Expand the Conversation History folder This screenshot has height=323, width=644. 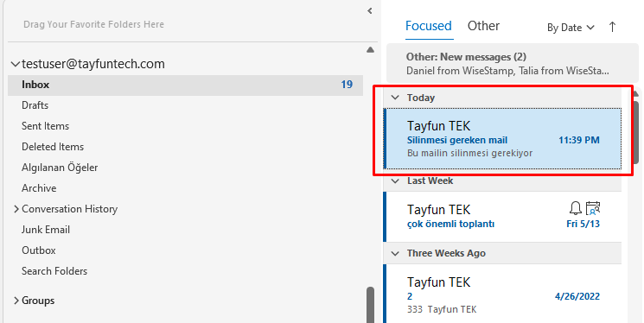click(x=16, y=209)
